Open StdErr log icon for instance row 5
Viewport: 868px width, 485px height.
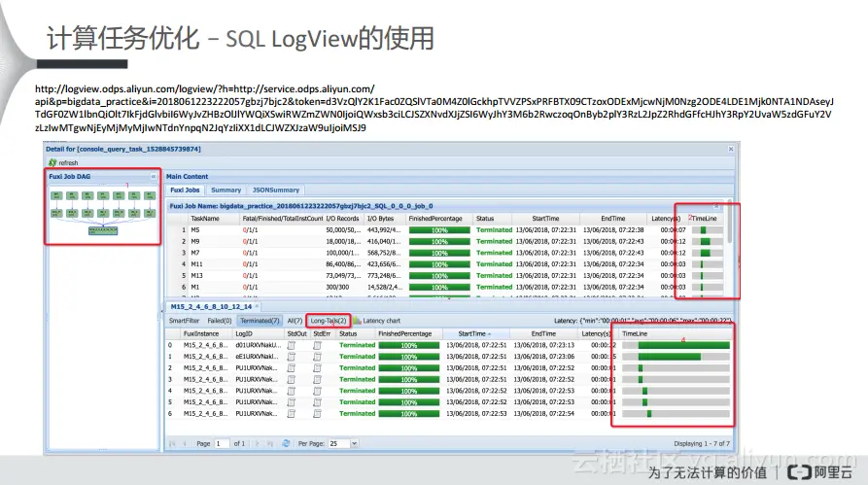click(x=317, y=402)
